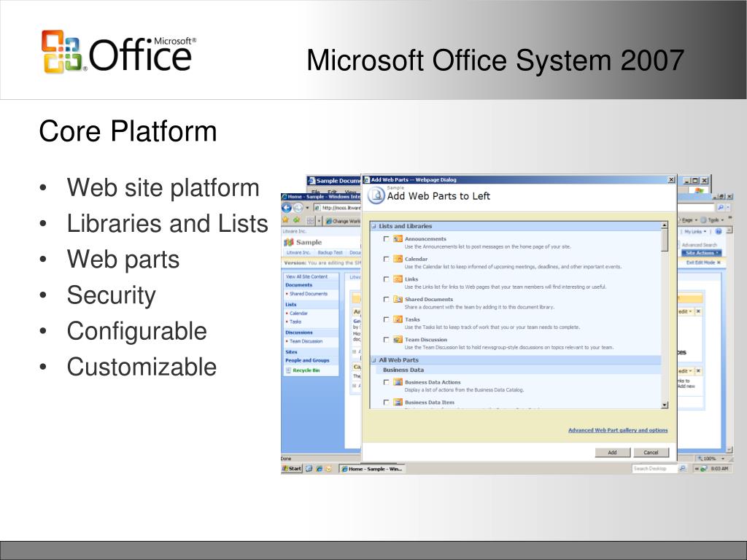Open Advanced Web Part gallery and options link

click(x=618, y=430)
